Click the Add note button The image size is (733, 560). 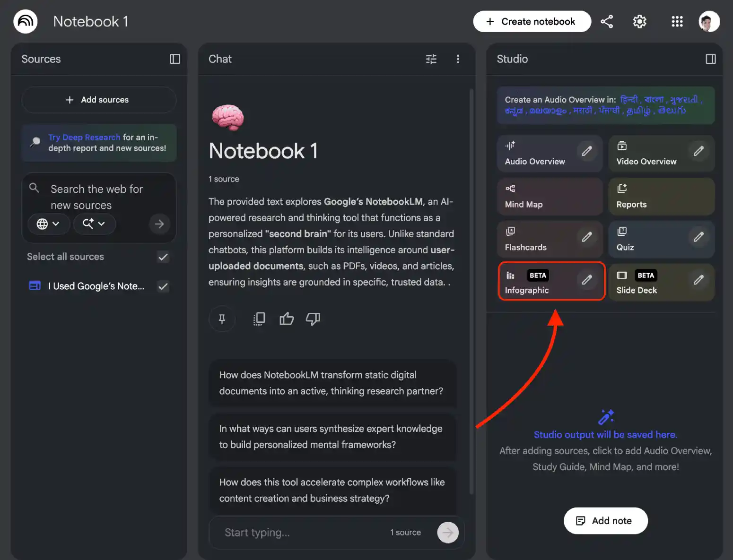tap(605, 521)
